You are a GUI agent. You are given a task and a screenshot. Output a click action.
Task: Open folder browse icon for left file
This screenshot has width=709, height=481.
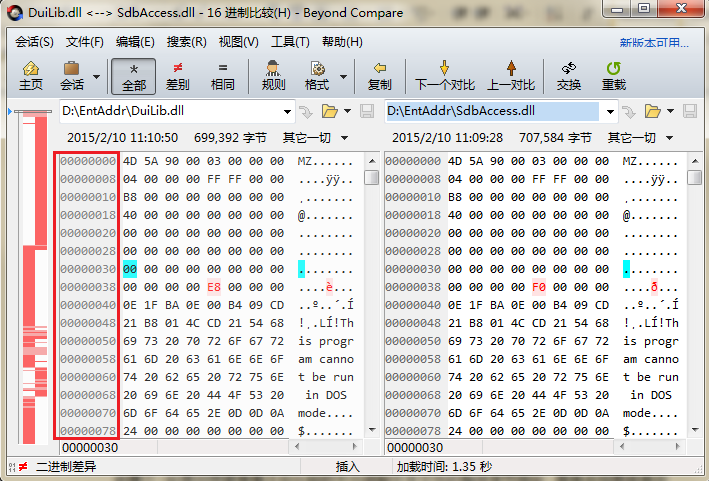(x=330, y=111)
